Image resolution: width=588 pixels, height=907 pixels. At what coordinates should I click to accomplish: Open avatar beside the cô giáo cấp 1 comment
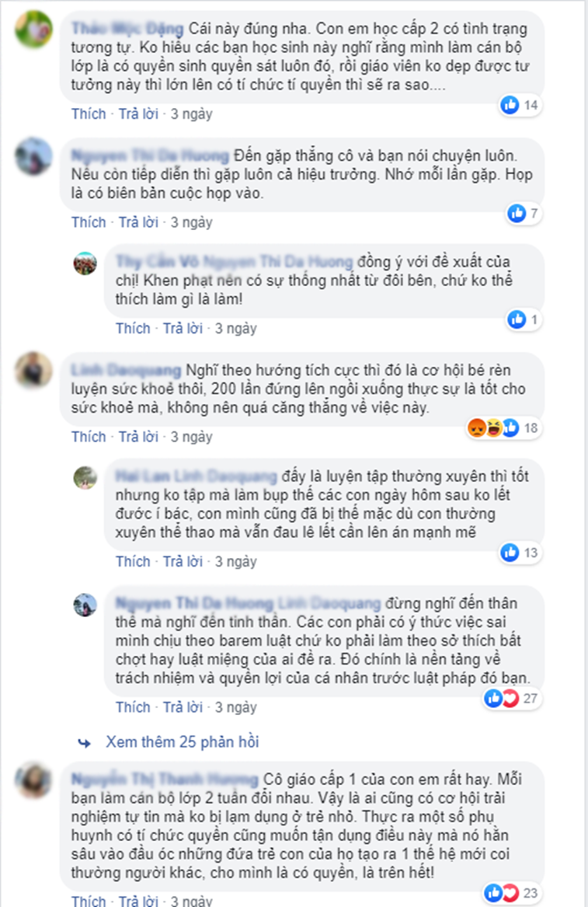point(34,780)
